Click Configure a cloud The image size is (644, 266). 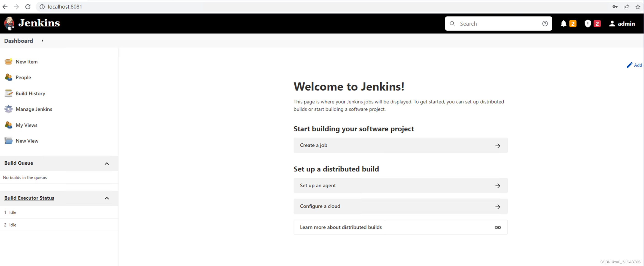click(x=400, y=206)
